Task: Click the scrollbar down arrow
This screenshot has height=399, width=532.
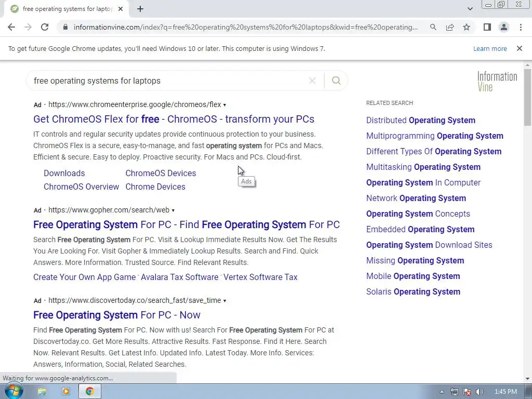Action: 528,379
